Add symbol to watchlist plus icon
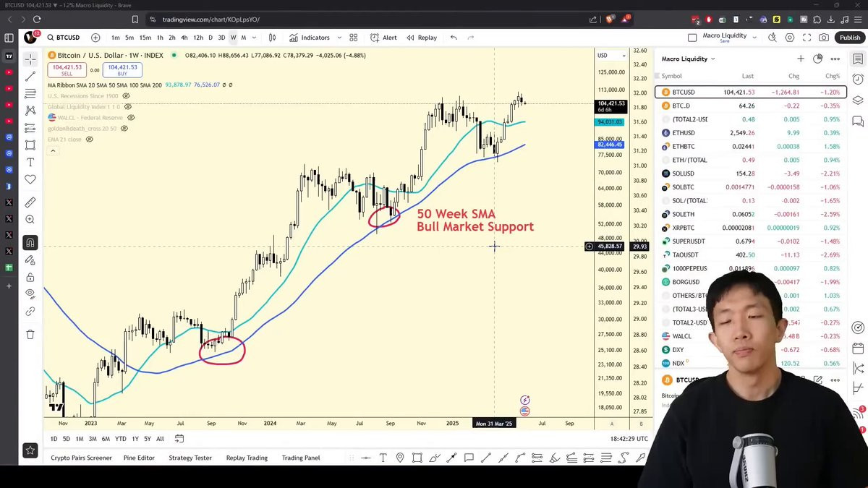The image size is (868, 488). coord(801,59)
